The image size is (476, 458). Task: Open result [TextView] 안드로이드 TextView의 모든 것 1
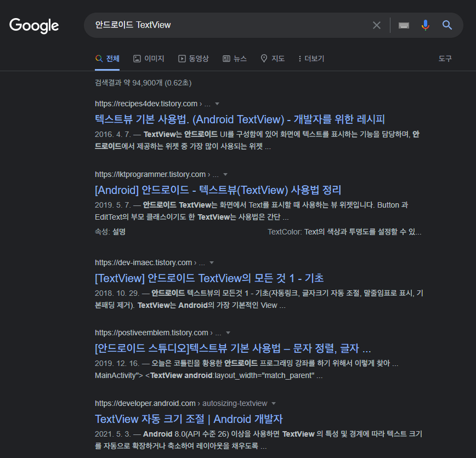(209, 278)
